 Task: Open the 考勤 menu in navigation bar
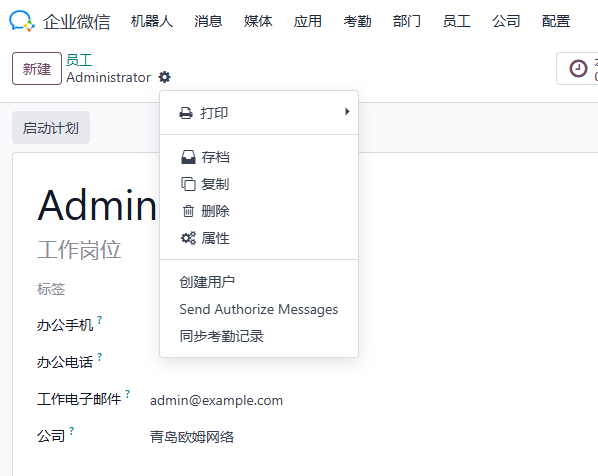357,21
